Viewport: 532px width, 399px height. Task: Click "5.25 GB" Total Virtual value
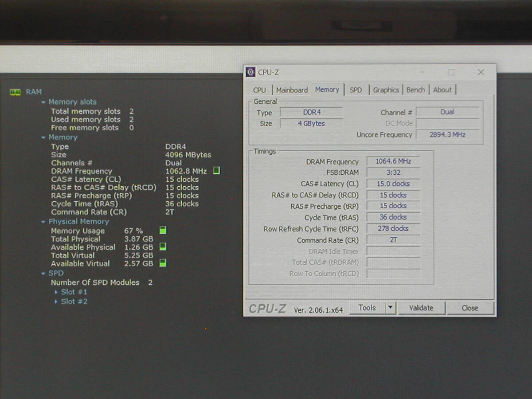pyautogui.click(x=139, y=255)
